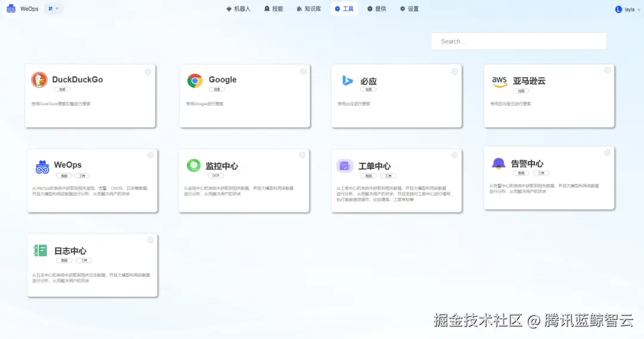Click the 日志中心 card title

[x=70, y=251]
